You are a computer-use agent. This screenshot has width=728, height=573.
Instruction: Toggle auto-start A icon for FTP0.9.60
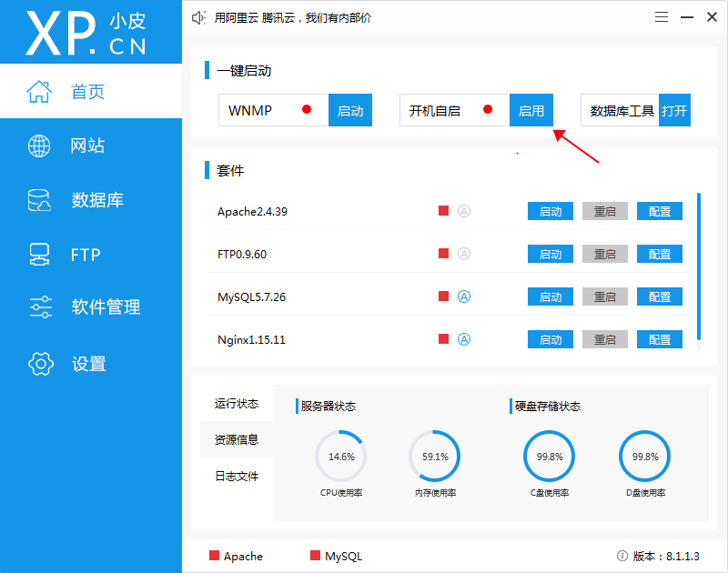pyautogui.click(x=464, y=254)
